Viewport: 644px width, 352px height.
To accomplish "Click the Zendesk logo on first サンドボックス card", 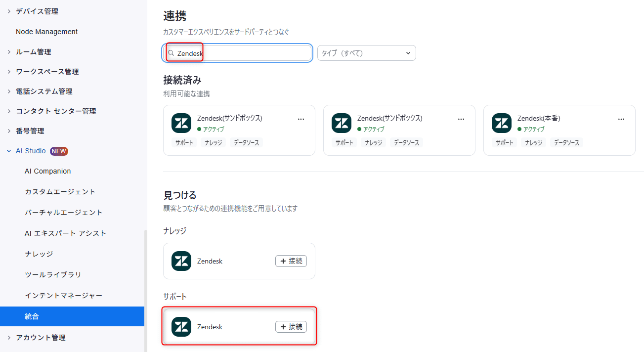I will coord(181,123).
